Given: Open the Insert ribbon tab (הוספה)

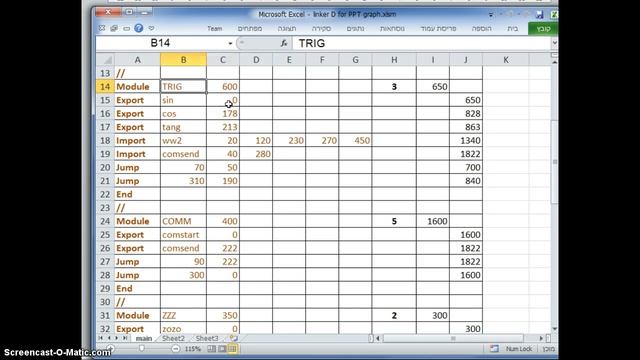Looking at the screenshot, I should click(482, 29).
